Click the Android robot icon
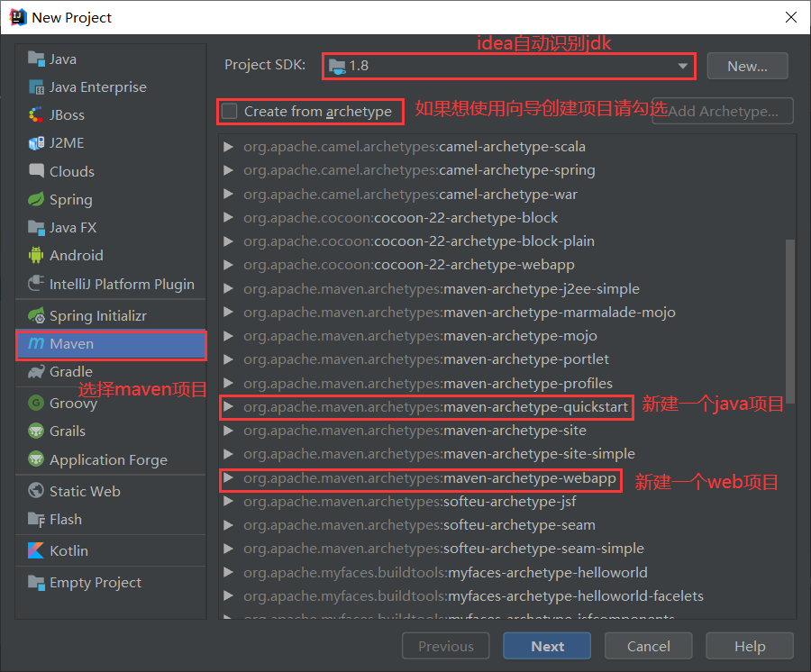The width and height of the screenshot is (811, 672). coord(36,255)
